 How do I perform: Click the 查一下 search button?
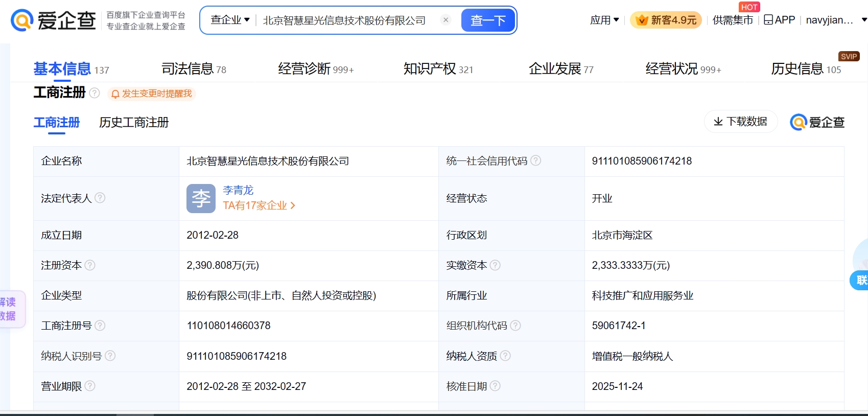pos(488,20)
